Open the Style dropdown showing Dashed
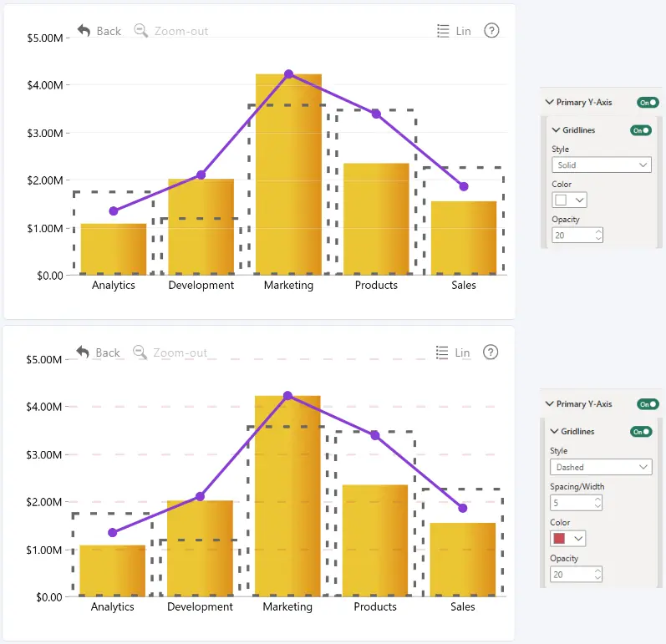666x644 pixels. click(601, 467)
